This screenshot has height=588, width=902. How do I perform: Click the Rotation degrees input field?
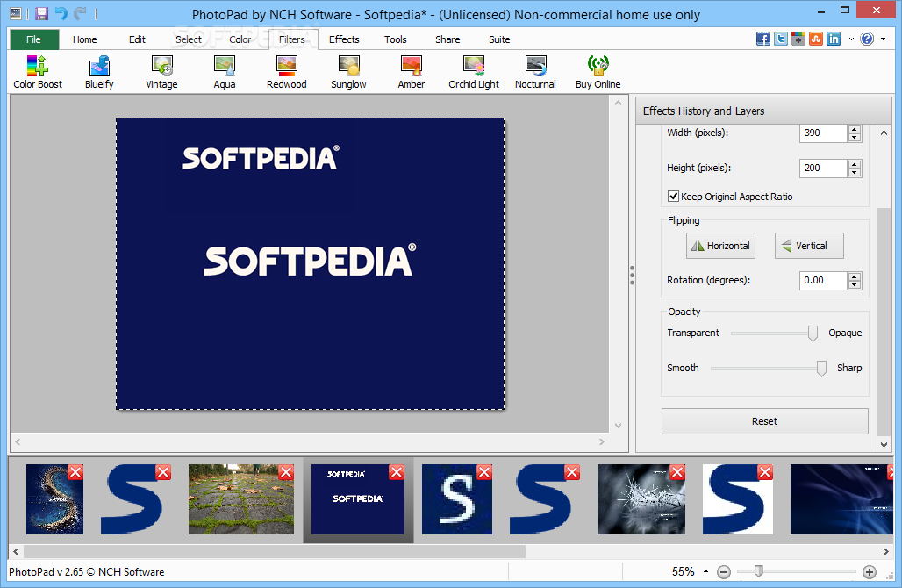pyautogui.click(x=823, y=280)
